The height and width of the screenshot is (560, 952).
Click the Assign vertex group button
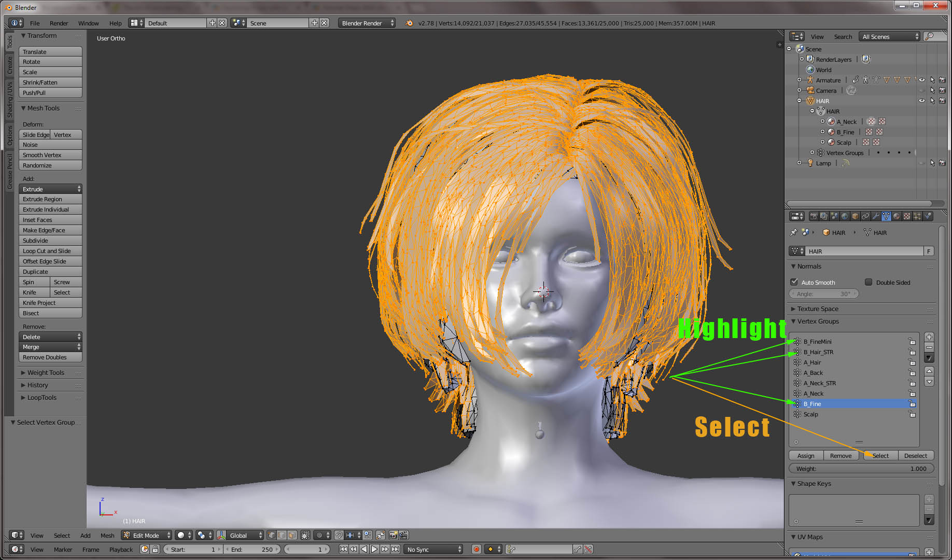point(806,455)
